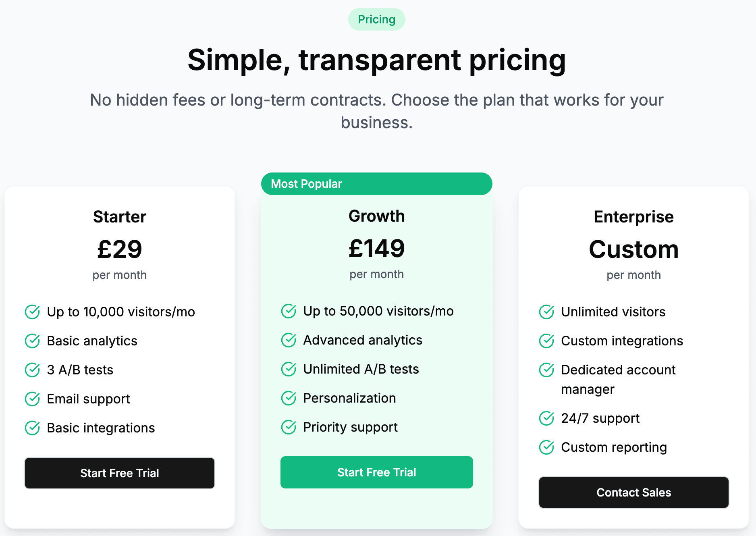Click checkmark icon next to 'Unlimited visitors'

[x=546, y=312]
